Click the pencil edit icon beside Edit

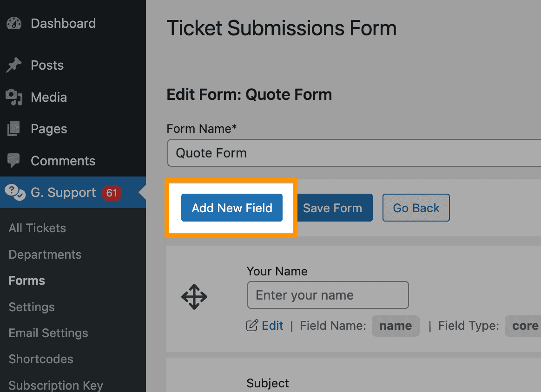click(252, 326)
